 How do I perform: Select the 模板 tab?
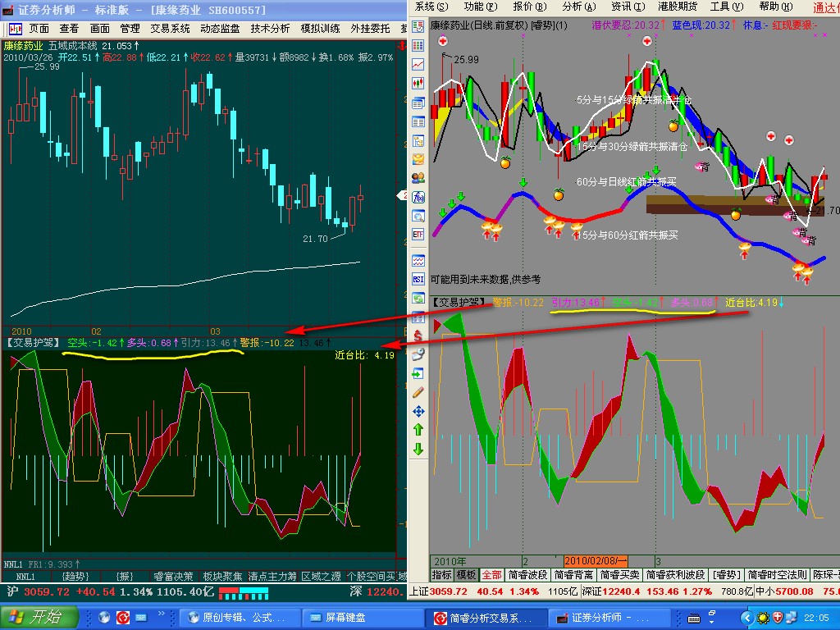[466, 575]
